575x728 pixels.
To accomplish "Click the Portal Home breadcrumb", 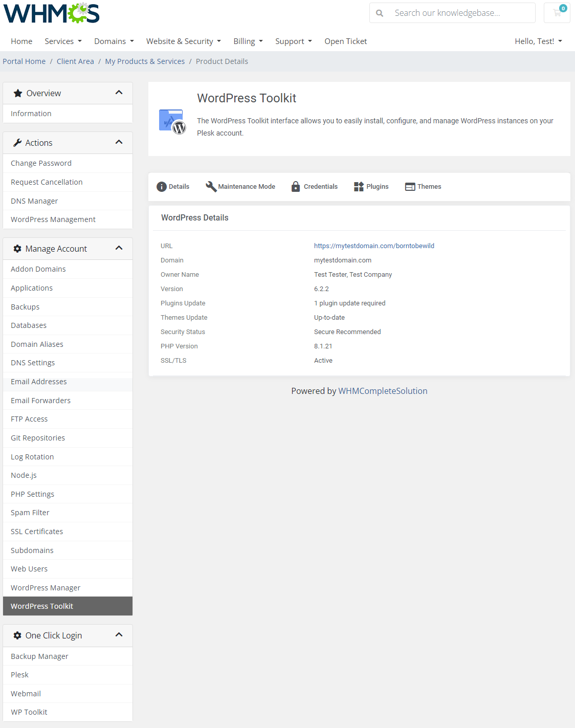I will [24, 61].
